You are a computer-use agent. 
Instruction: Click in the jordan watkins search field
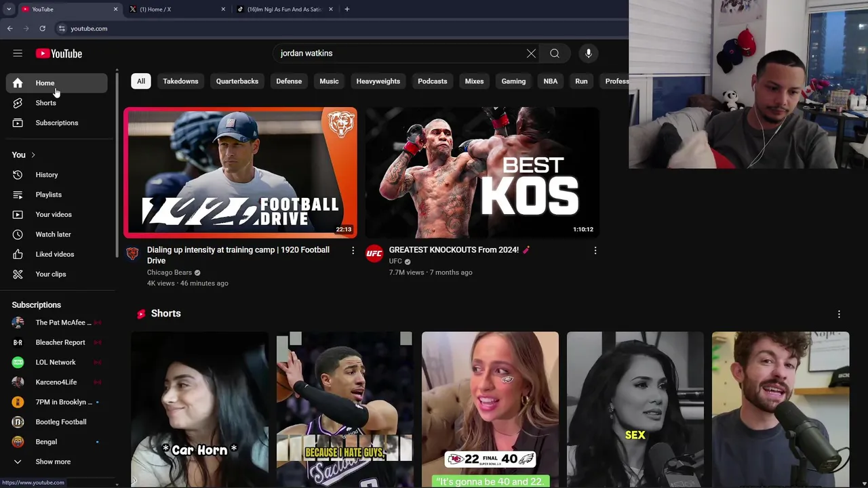[x=400, y=54]
